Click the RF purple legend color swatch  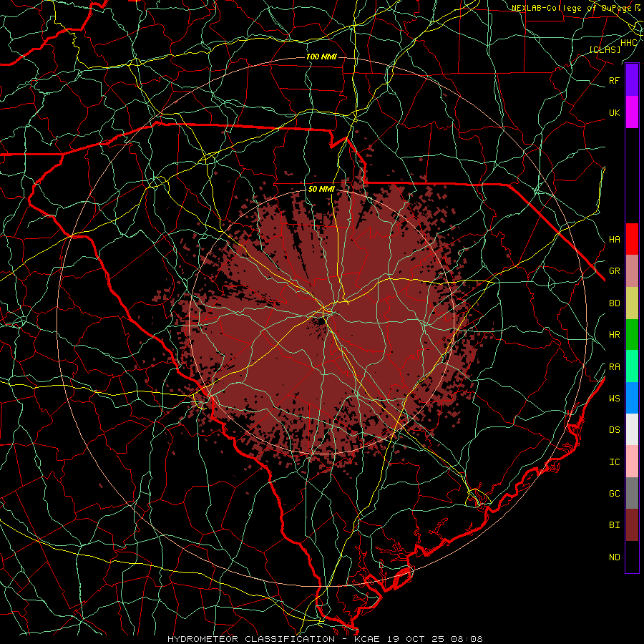[632, 80]
